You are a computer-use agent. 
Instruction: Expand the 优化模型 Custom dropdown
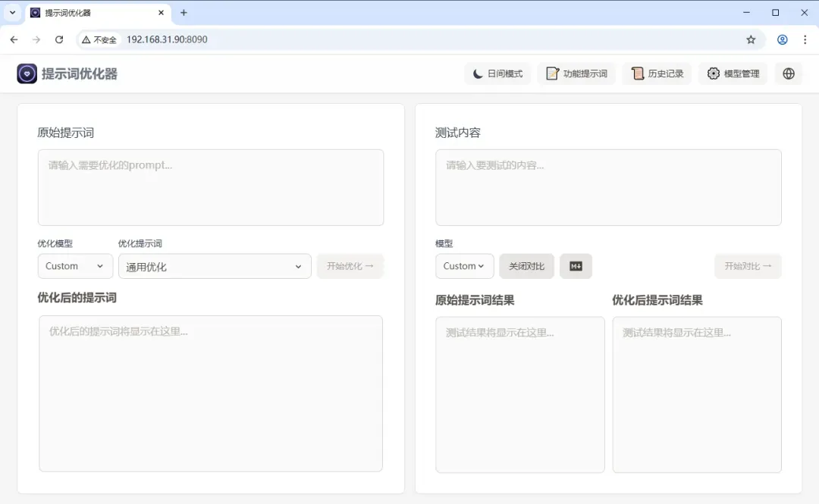click(75, 266)
